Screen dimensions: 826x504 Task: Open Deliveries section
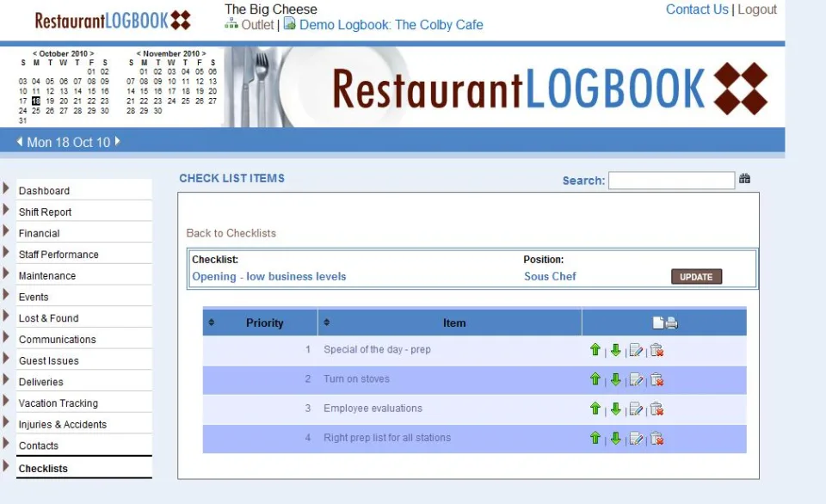(x=41, y=382)
